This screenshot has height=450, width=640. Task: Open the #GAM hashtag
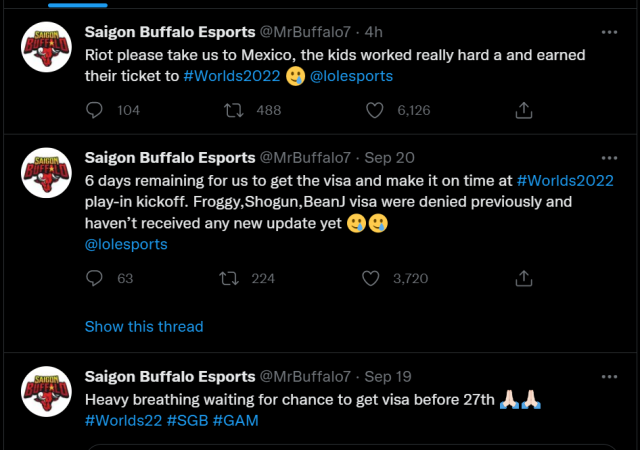click(x=236, y=421)
